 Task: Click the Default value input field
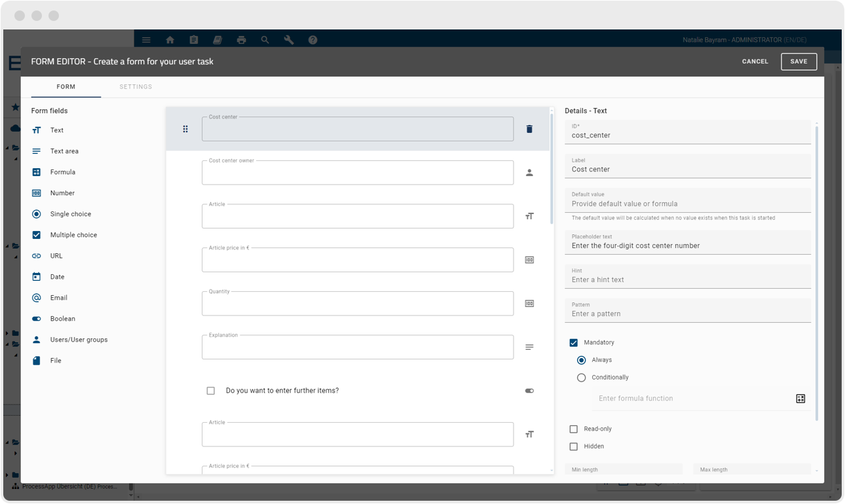pyautogui.click(x=688, y=200)
